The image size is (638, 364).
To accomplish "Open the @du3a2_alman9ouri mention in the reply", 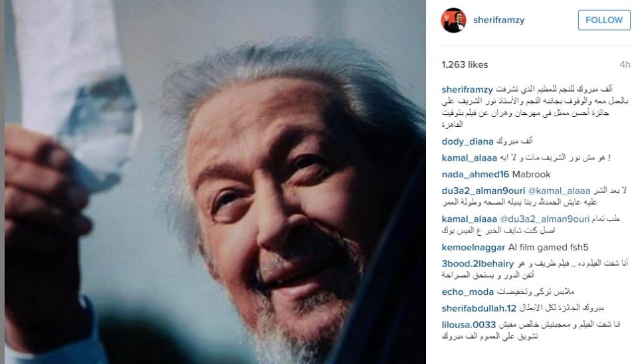I will tap(544, 219).
